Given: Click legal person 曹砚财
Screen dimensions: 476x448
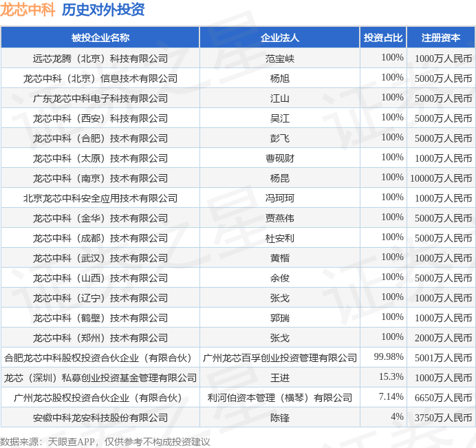Looking at the screenshot, I should 279,158.
